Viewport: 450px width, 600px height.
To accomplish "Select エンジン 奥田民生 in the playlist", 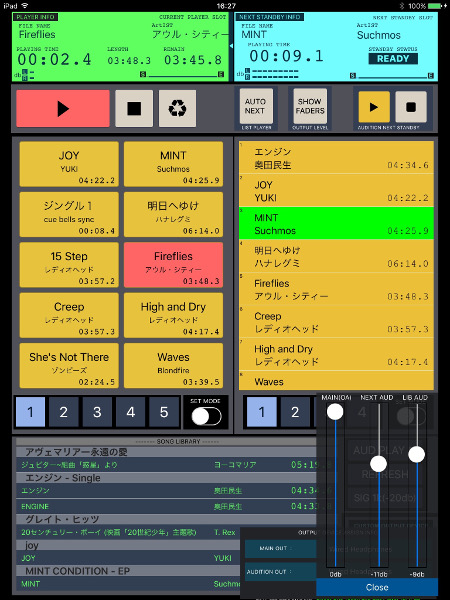I will point(336,158).
